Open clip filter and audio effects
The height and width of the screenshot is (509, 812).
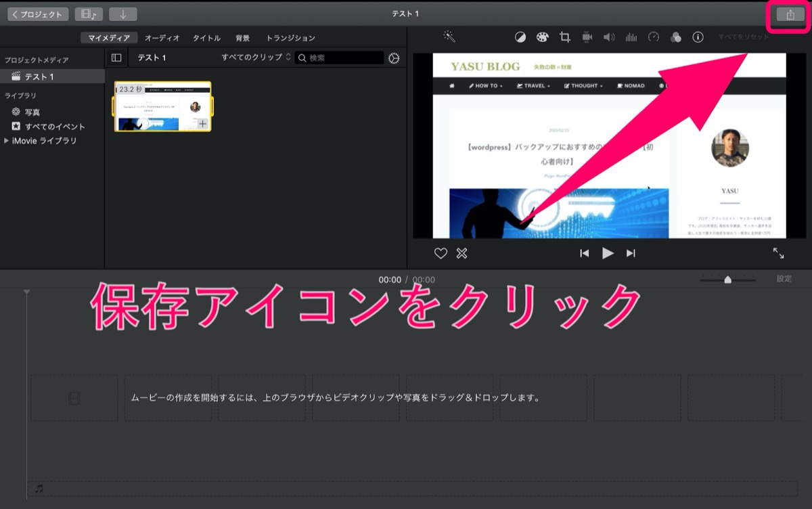click(675, 37)
